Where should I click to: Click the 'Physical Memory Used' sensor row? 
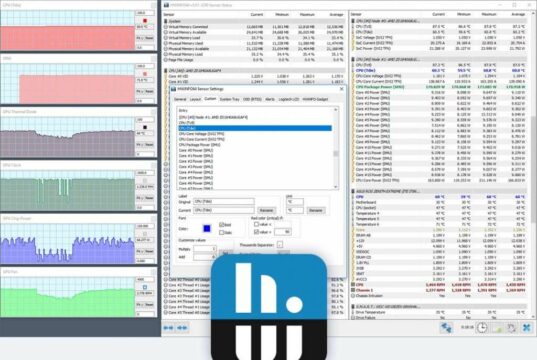coord(254,43)
